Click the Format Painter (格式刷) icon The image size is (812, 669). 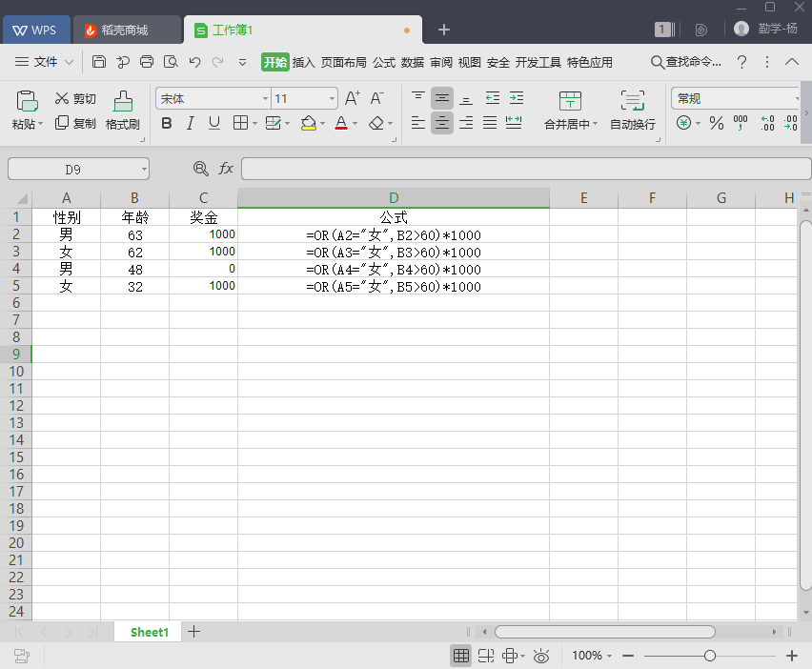tap(122, 101)
